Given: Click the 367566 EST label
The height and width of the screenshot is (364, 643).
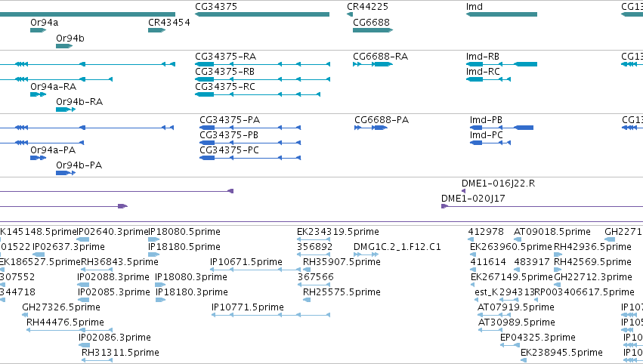Looking at the screenshot, I should coord(315,277).
